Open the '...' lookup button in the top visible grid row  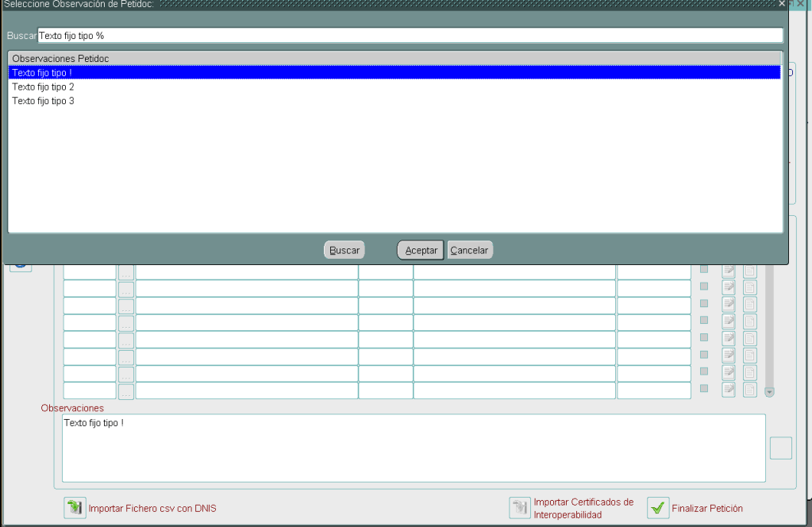point(126,272)
